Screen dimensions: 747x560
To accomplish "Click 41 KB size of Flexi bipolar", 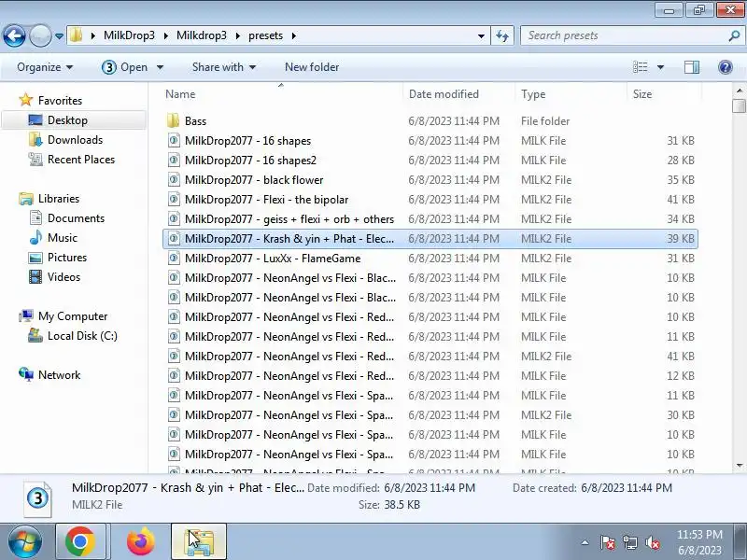I will (x=681, y=200).
